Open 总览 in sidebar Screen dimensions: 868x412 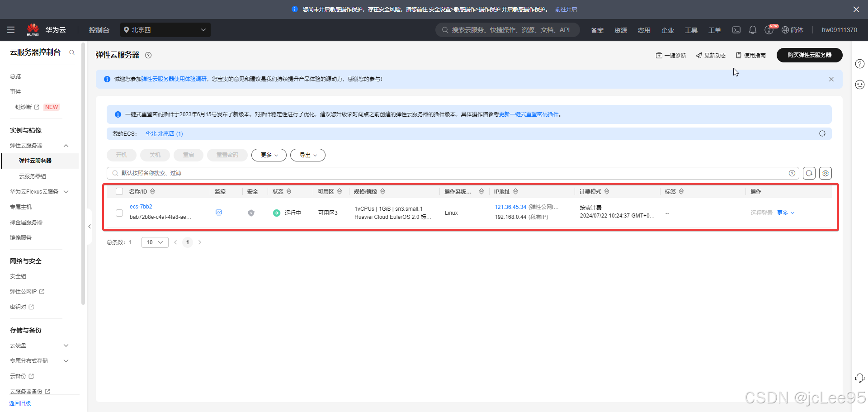coord(15,76)
